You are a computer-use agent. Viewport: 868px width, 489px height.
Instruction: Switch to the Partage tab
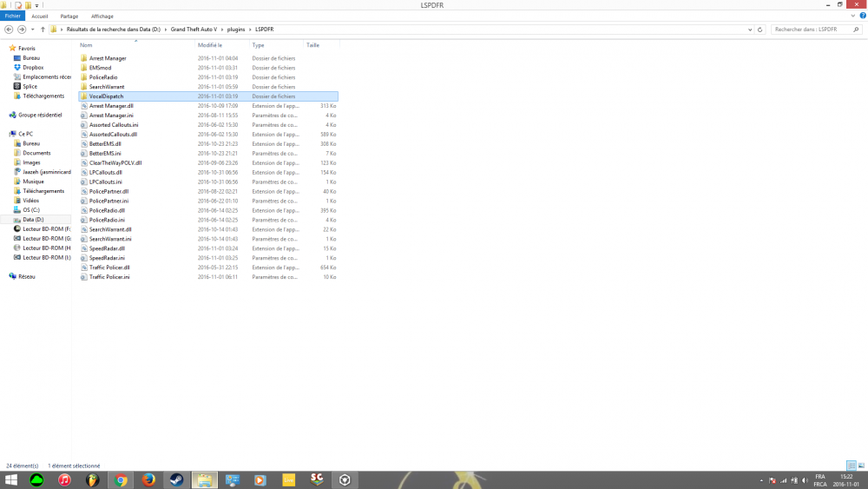click(69, 16)
